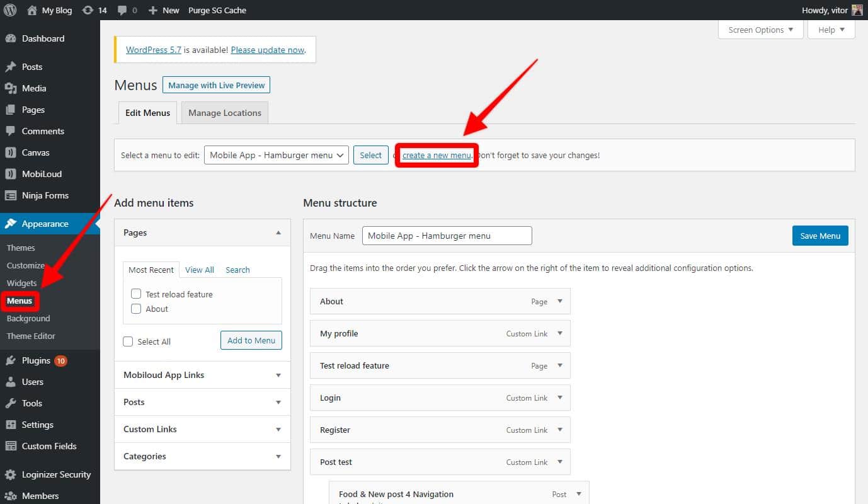
Task: Click Purge SG Cache in admin bar
Action: coord(217,10)
